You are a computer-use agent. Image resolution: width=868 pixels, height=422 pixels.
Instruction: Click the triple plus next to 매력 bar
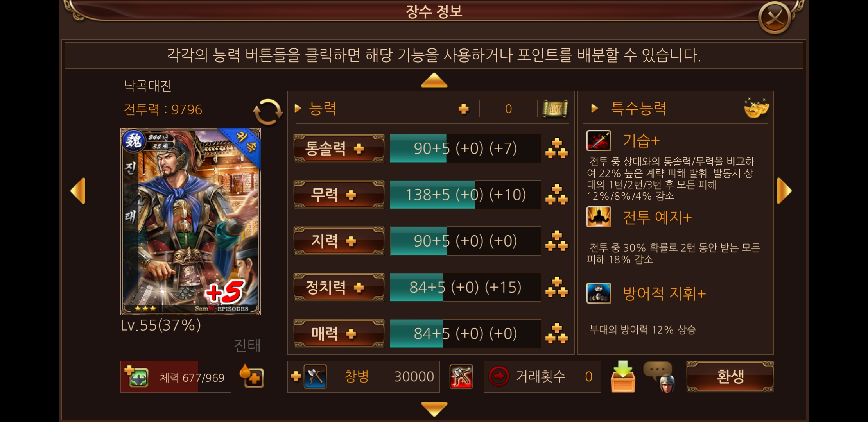556,333
